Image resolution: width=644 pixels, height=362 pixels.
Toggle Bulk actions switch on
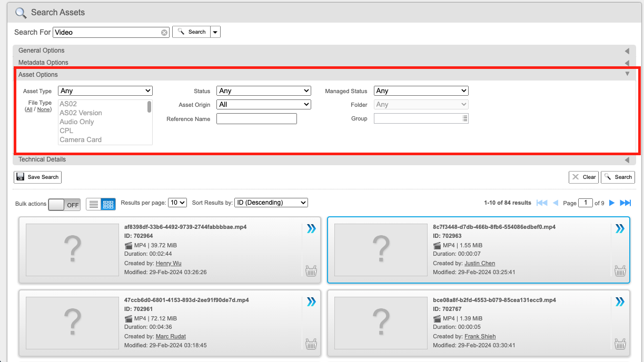click(64, 205)
